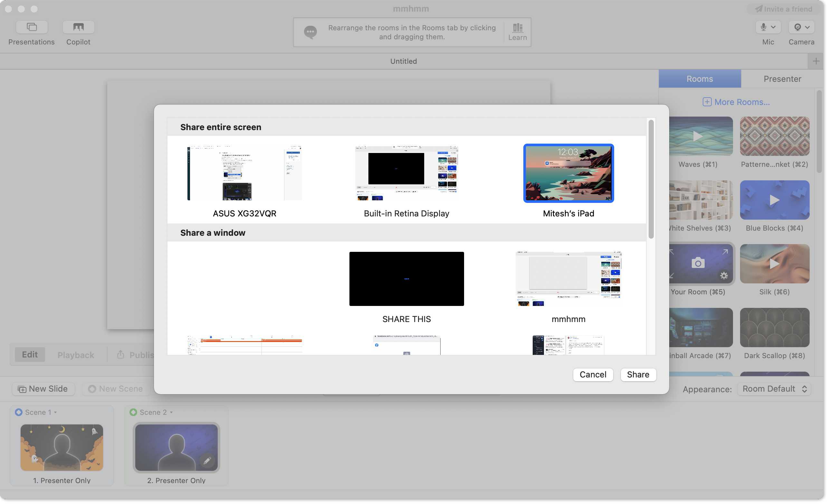Click the Publish share icon
828x504 pixels.
click(121, 355)
